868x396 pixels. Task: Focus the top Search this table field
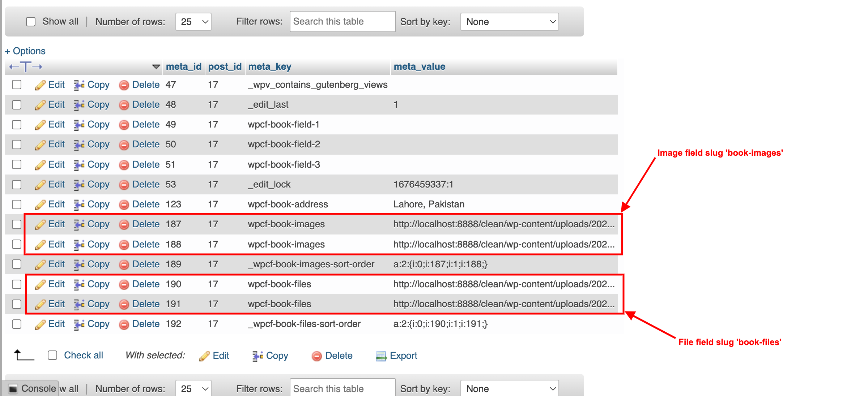point(342,21)
